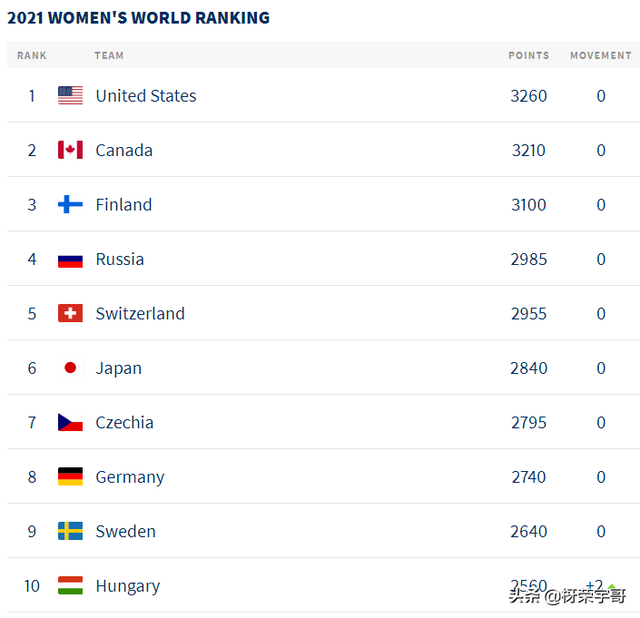The height and width of the screenshot is (618, 640).
Task: Click the Canada flag icon
Action: pyautogui.click(x=70, y=150)
